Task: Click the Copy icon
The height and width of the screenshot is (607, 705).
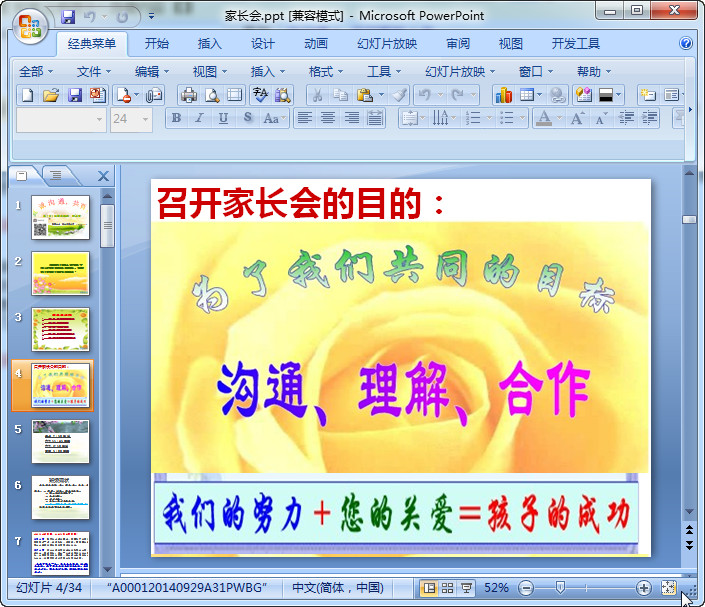Action: [340, 95]
